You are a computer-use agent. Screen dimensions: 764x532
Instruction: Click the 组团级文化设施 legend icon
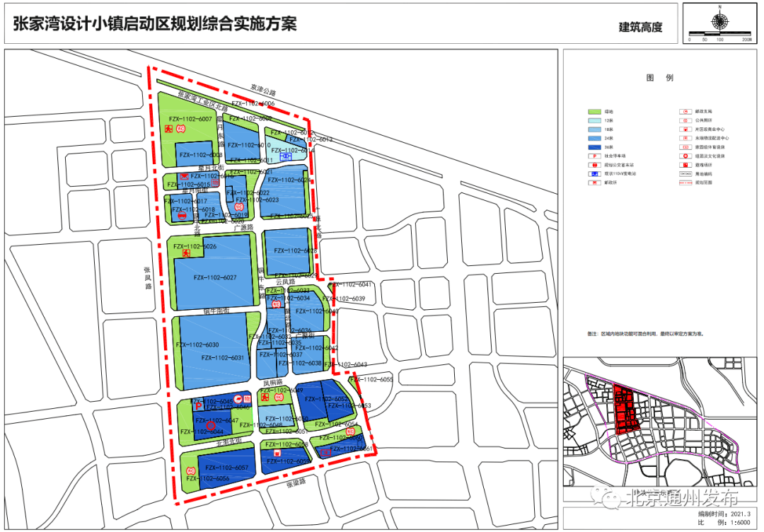[x=685, y=156]
